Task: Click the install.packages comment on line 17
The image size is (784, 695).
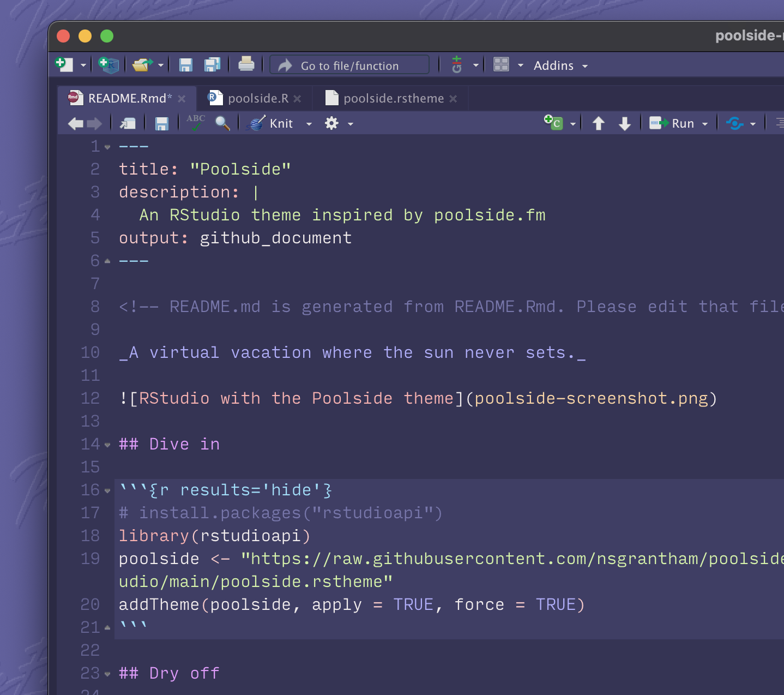Action: [x=281, y=513]
